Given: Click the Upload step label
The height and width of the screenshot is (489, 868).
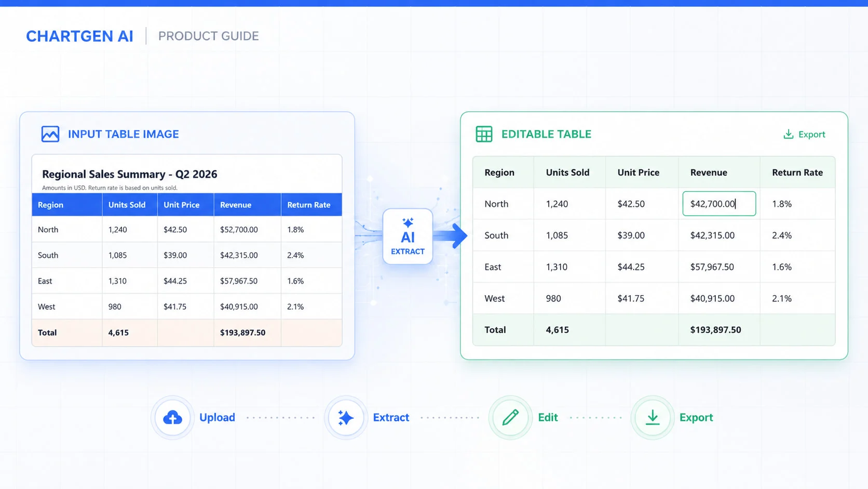Looking at the screenshot, I should [x=217, y=417].
